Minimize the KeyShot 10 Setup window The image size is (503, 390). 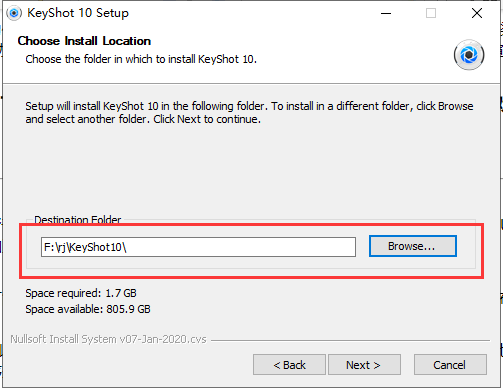coord(386,13)
